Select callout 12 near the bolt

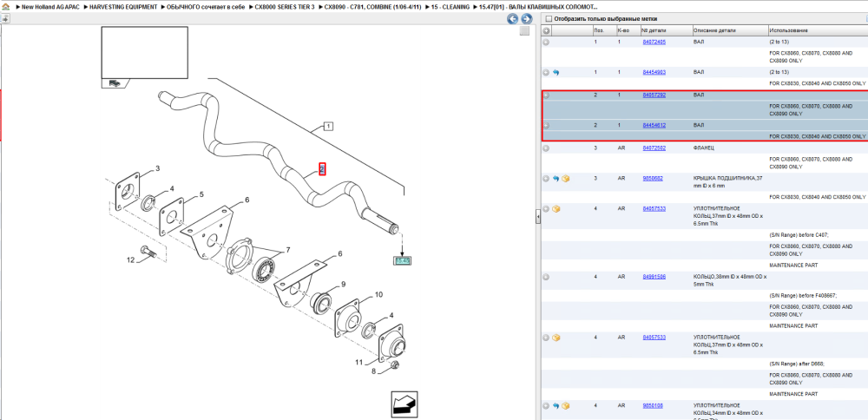tap(131, 259)
